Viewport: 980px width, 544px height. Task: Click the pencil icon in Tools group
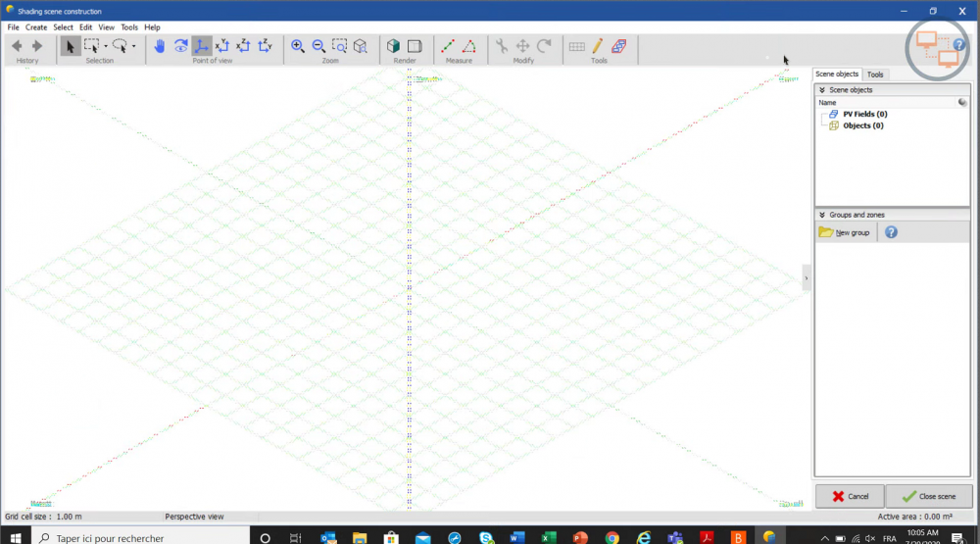(598, 46)
